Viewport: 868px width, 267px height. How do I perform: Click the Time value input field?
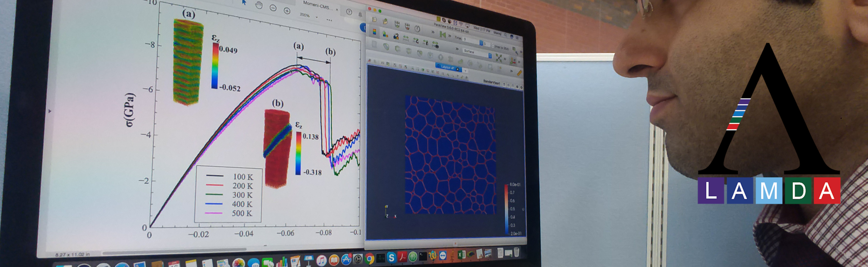(470, 40)
